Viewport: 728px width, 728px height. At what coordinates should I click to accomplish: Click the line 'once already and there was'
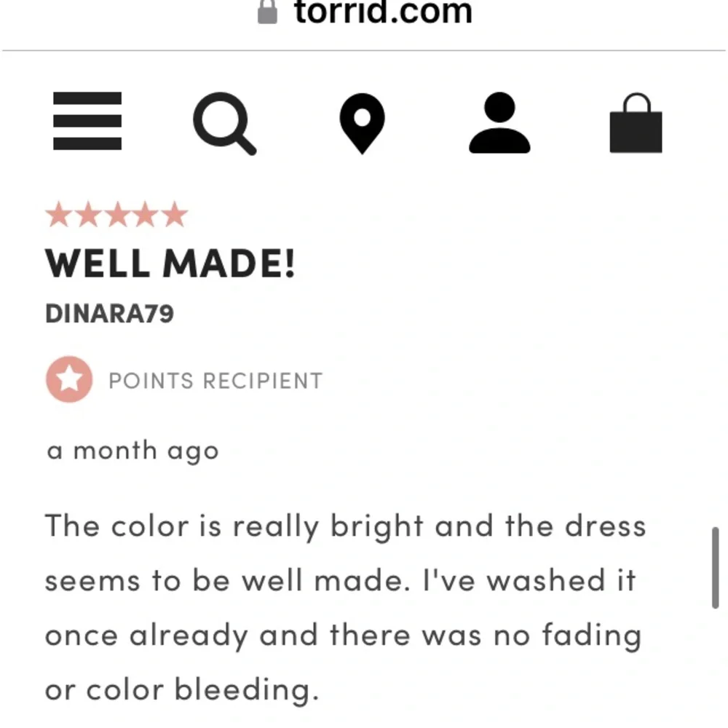(x=343, y=636)
